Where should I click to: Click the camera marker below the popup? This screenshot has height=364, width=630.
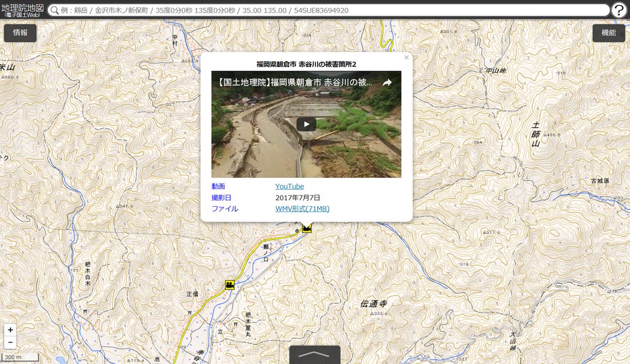coord(307,229)
